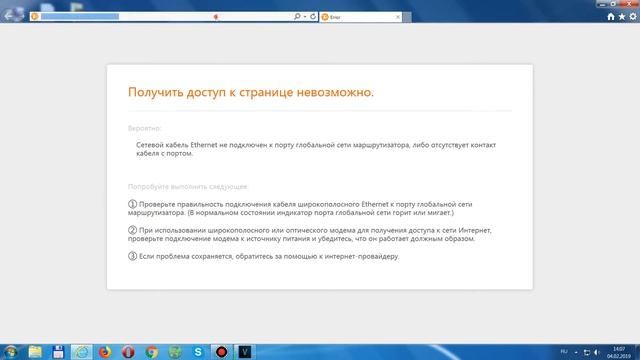The image size is (640, 360).
Task: Open the red record button app on taskbar
Action: (x=221, y=352)
